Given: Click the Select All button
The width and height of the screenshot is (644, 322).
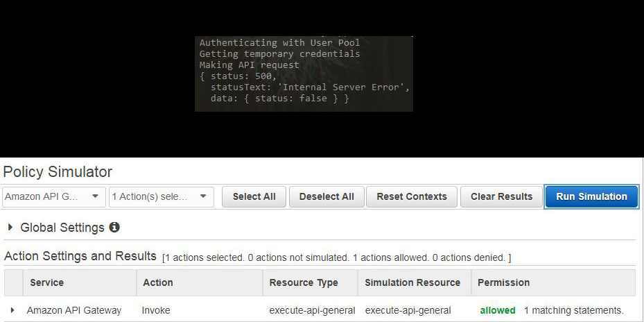Looking at the screenshot, I should [254, 196].
